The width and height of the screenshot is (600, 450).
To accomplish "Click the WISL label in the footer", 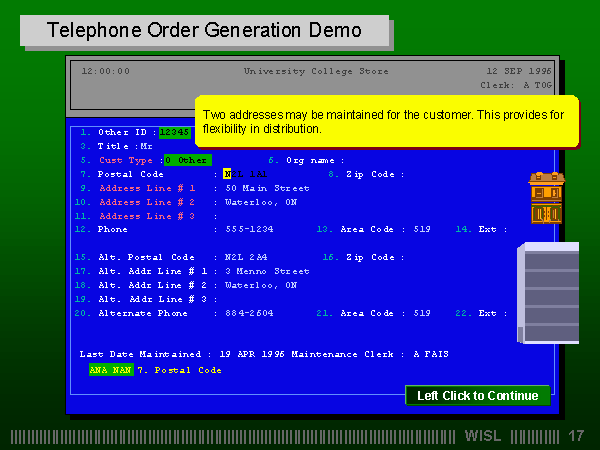I will (x=485, y=437).
